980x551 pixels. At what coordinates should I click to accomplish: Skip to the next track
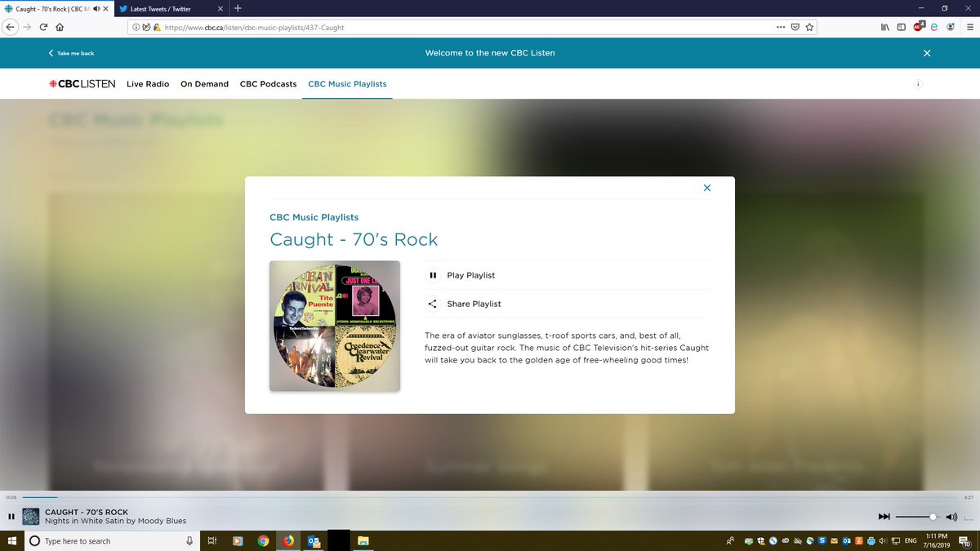(x=884, y=516)
